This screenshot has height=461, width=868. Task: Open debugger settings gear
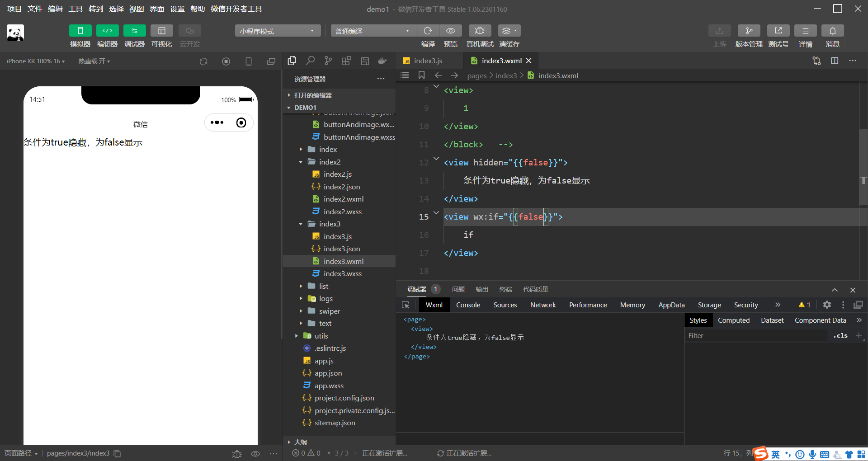click(x=827, y=305)
